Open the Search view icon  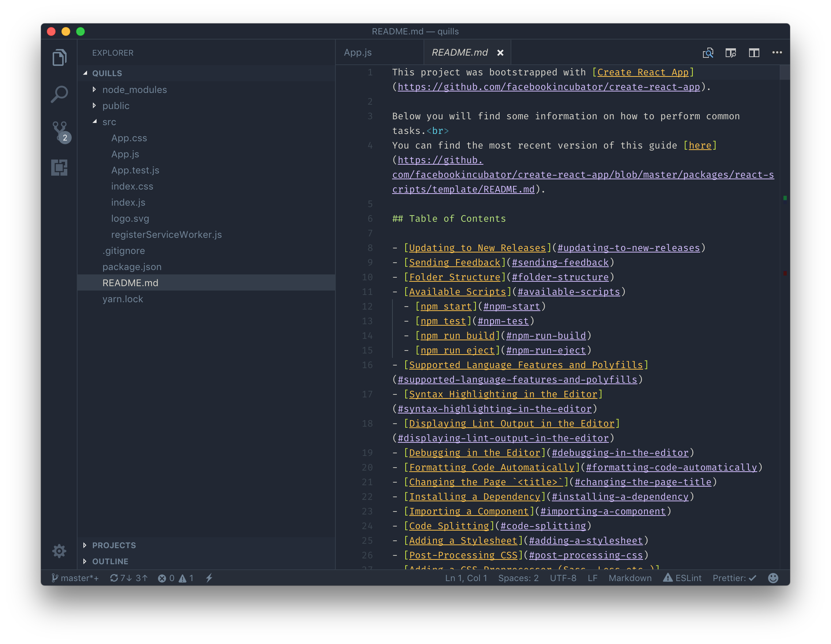(x=59, y=94)
